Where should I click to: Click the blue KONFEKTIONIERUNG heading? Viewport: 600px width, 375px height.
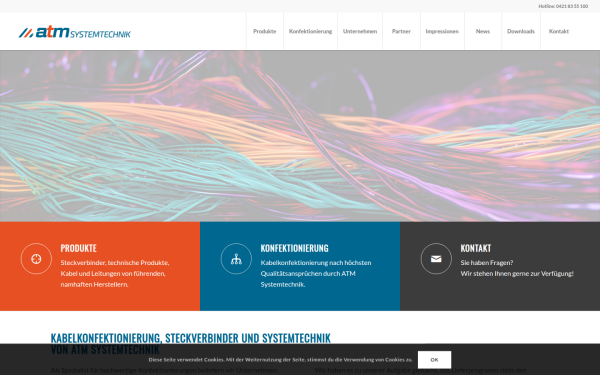click(x=294, y=248)
